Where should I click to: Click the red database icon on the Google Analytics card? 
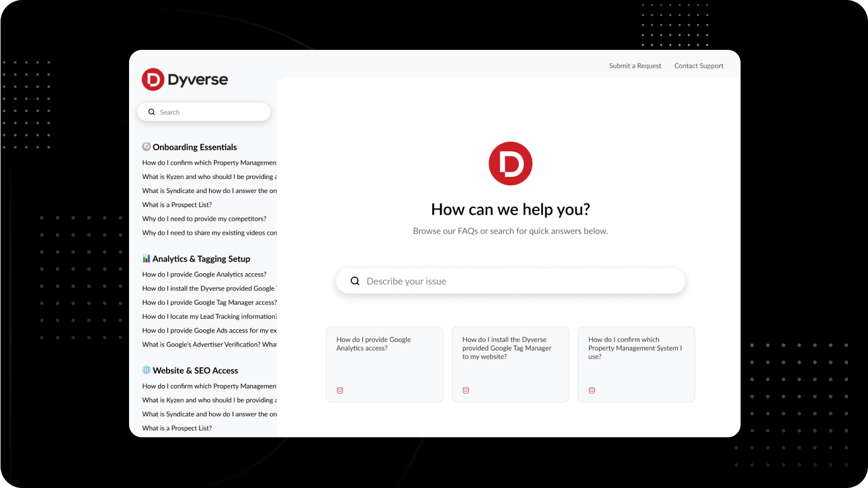[340, 390]
